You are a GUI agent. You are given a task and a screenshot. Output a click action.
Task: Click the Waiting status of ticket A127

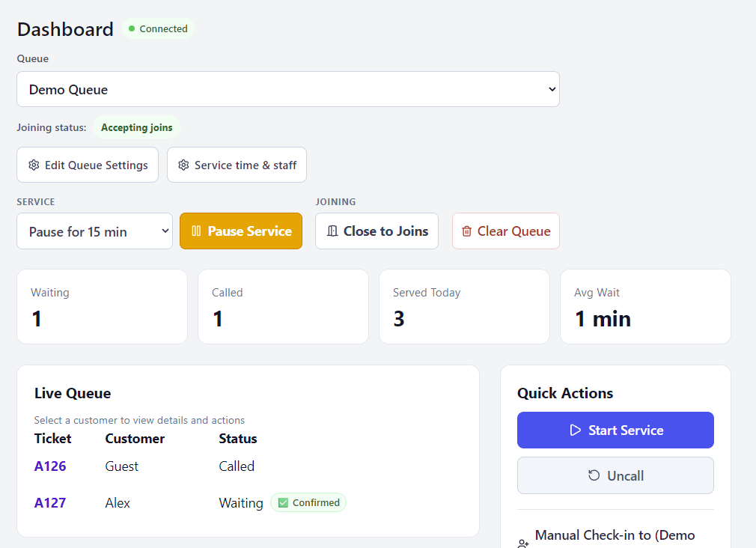pyautogui.click(x=241, y=502)
